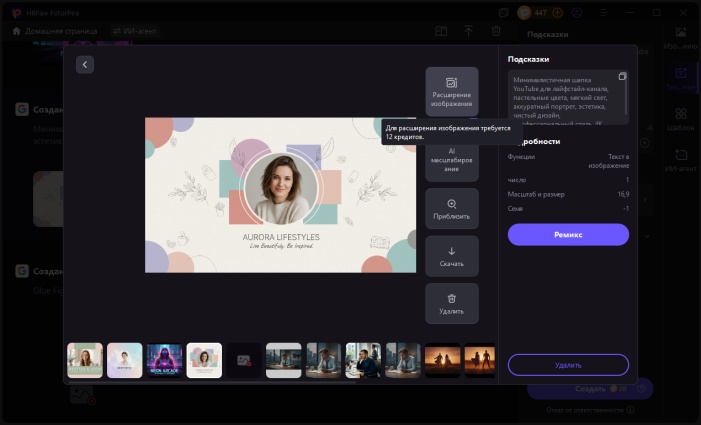
Task: Click the trash Удалить button beside the image
Action: coord(451,303)
